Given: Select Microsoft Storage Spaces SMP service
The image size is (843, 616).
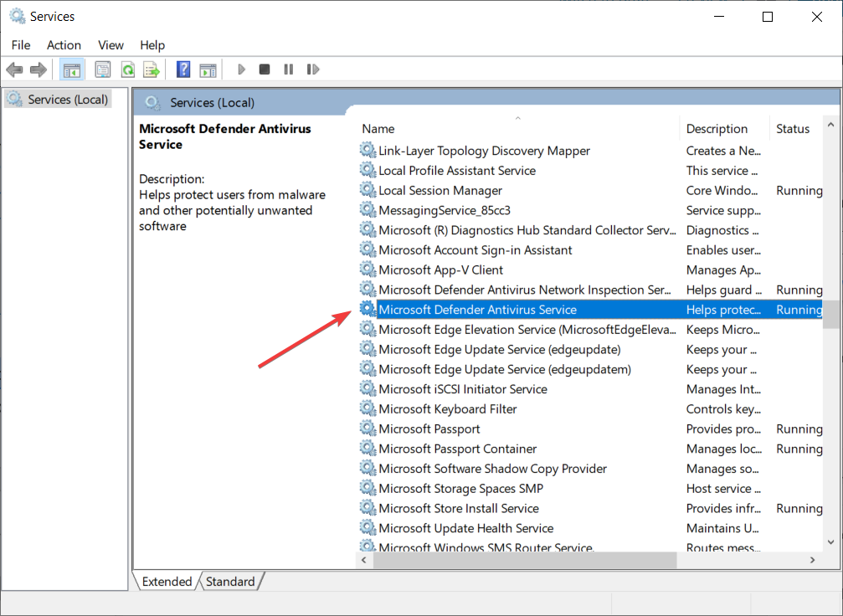Looking at the screenshot, I should [x=460, y=489].
